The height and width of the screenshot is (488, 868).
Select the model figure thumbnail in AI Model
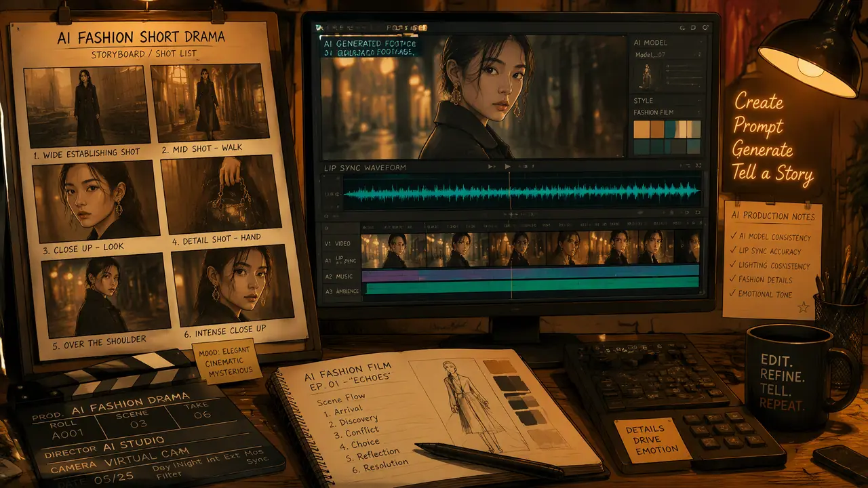click(646, 77)
